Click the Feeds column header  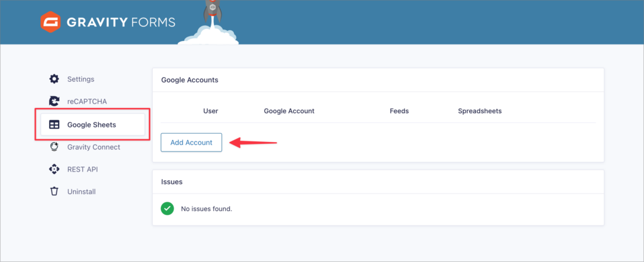(399, 111)
